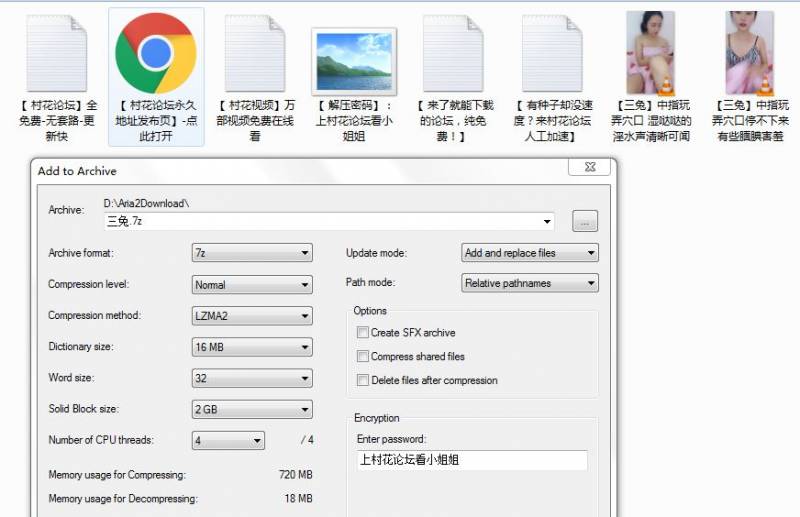Screen dimensions: 800x517
Task: Enable Create SFX archive checkbox
Action: [x=363, y=333]
